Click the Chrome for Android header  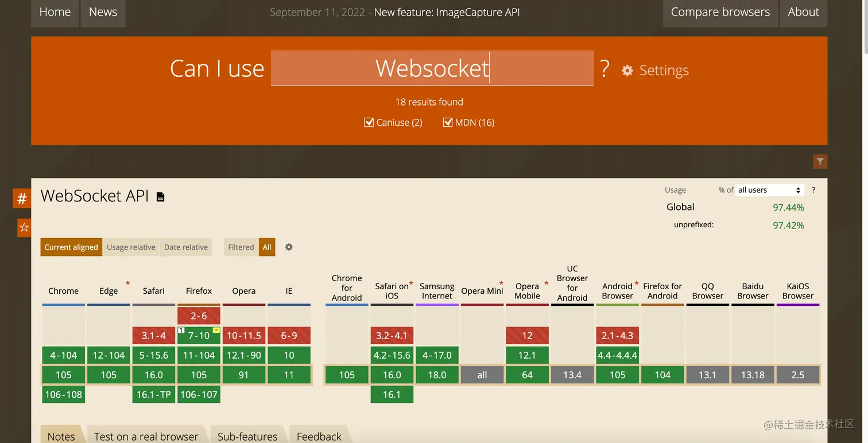[347, 287]
